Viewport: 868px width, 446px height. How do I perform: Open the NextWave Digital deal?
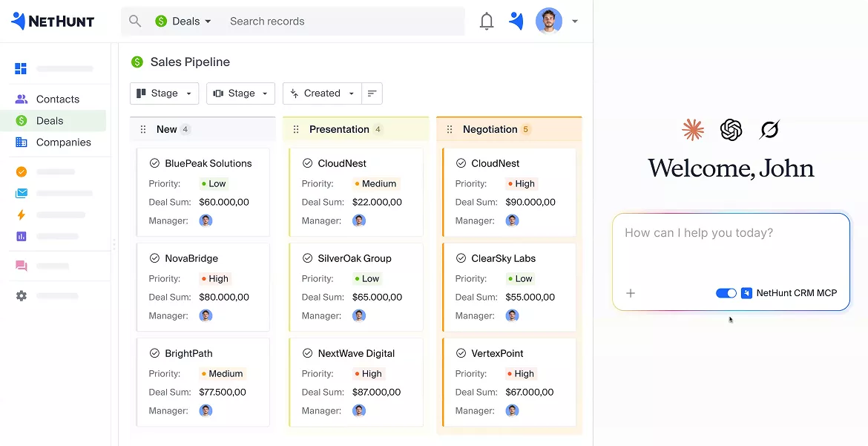[357, 353]
